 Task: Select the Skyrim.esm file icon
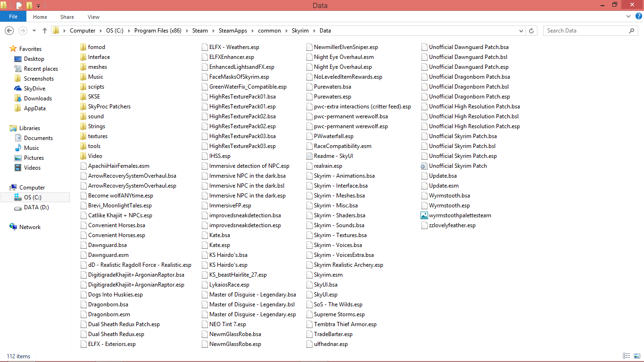pos(309,275)
